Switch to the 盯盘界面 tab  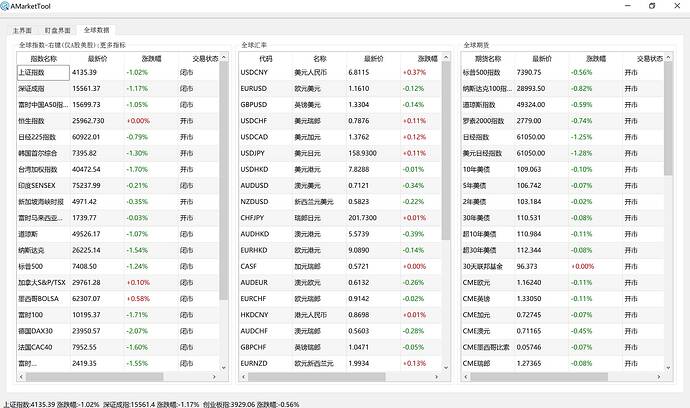coord(57,30)
